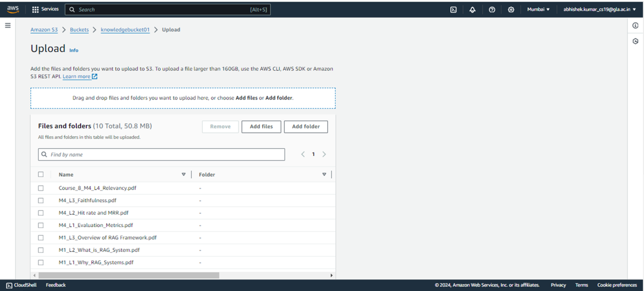The image size is (644, 291).
Task: Click inside the Find by name search field
Action: click(126, 154)
